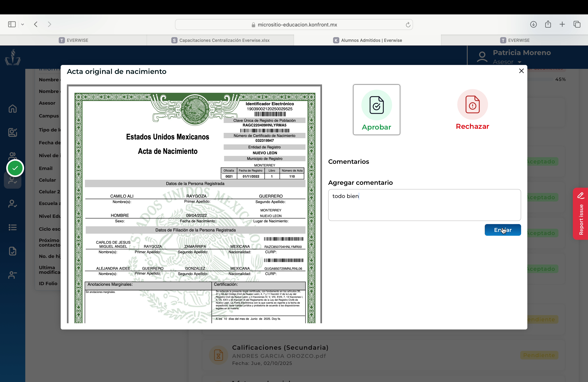588x382 pixels.
Task: Open the list icon in sidebar
Action: pyautogui.click(x=13, y=227)
